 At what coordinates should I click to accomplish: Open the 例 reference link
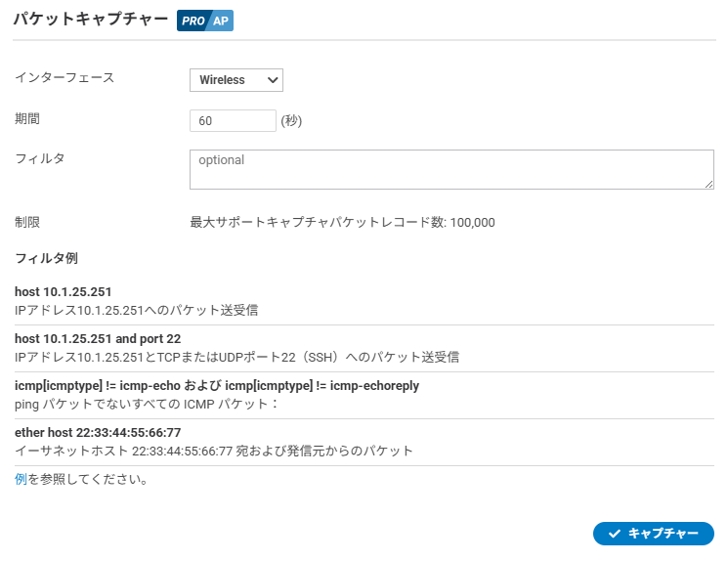[21, 480]
